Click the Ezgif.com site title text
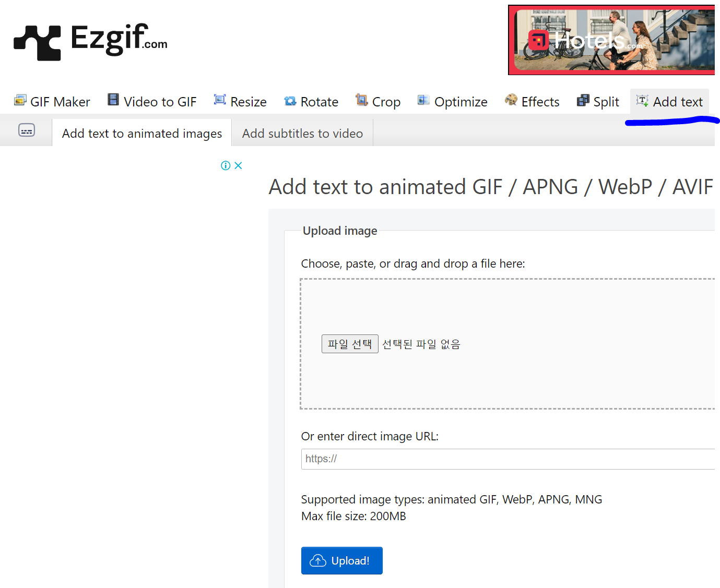720x588 pixels. [x=119, y=39]
